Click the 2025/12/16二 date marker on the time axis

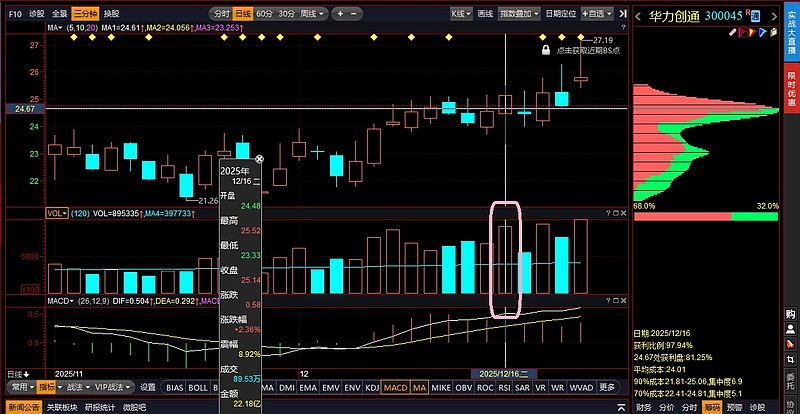[x=504, y=374]
